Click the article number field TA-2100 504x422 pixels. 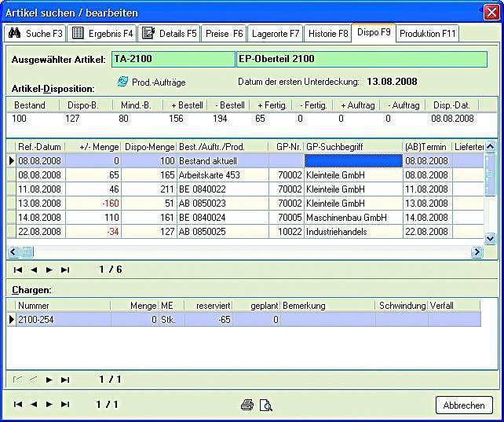(x=173, y=59)
